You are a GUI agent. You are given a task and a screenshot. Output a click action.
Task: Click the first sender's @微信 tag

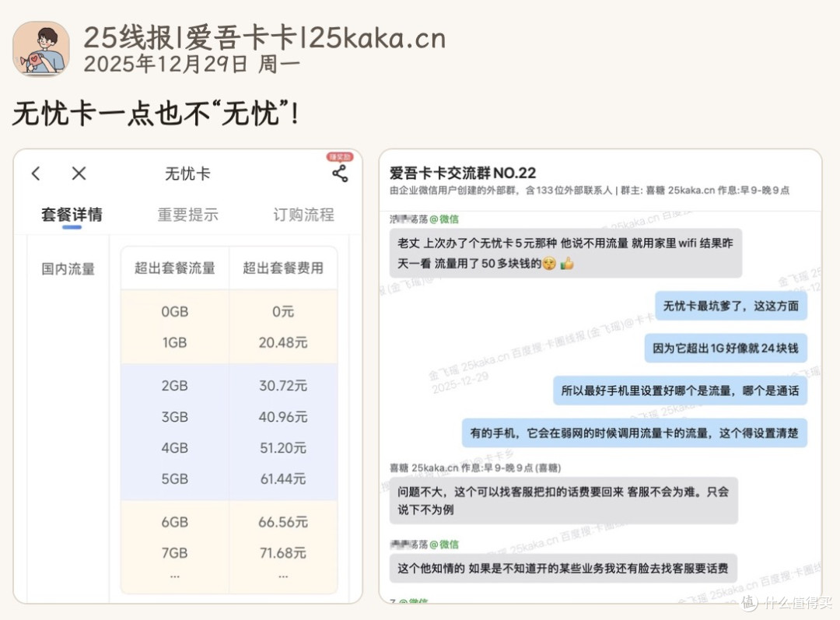point(444,219)
